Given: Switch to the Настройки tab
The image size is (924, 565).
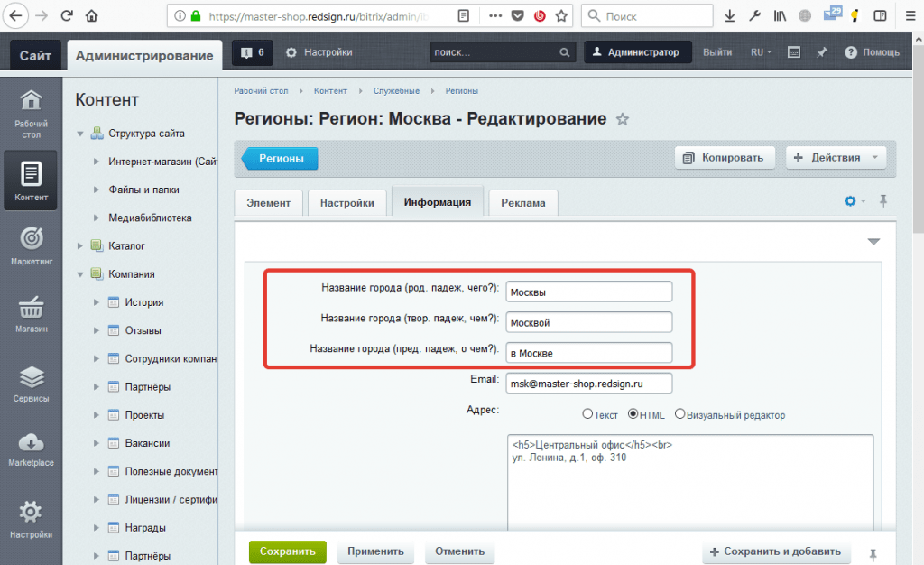Looking at the screenshot, I should [x=346, y=203].
